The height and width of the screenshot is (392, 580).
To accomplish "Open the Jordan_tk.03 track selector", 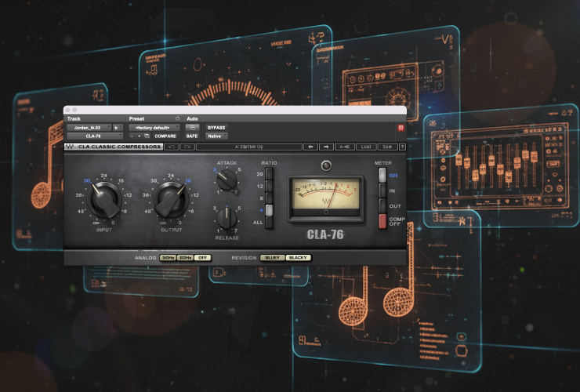I will click(89, 127).
